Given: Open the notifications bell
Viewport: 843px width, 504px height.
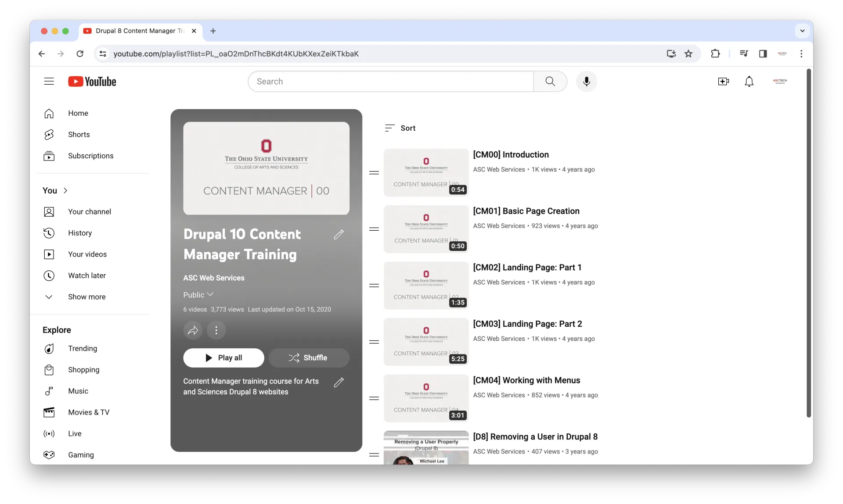Looking at the screenshot, I should pos(749,82).
